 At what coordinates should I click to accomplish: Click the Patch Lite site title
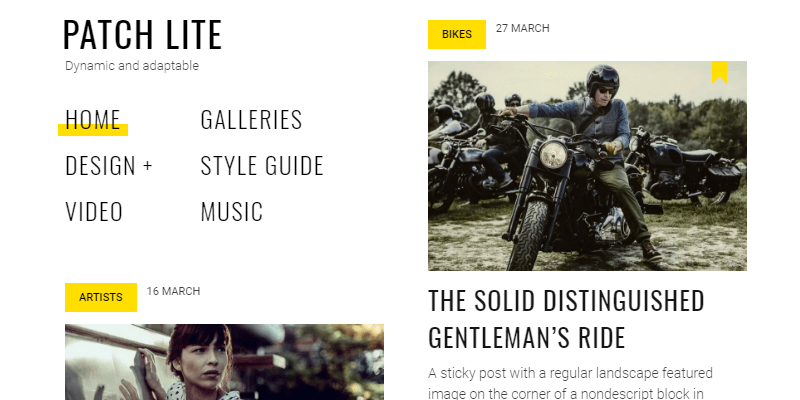(142, 35)
